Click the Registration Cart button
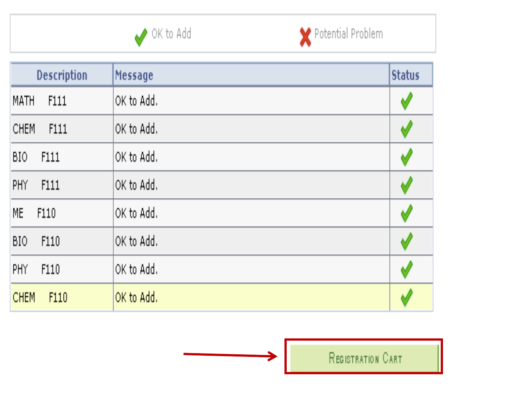The image size is (532, 399). pos(364,358)
